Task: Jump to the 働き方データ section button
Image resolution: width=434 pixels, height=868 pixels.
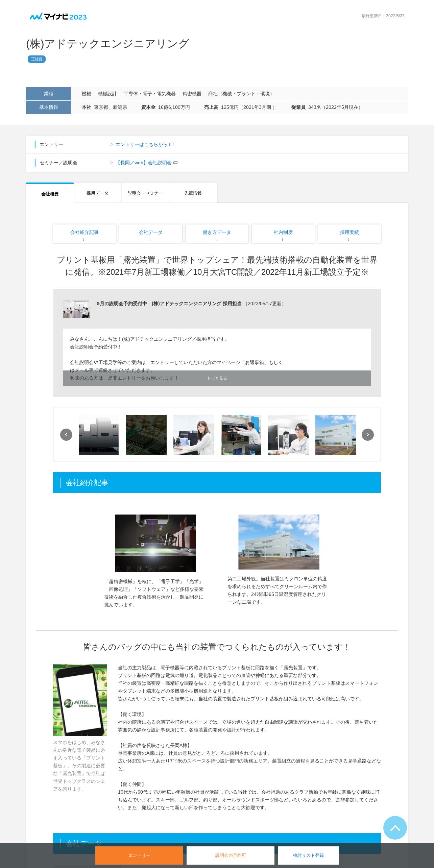Action: tap(217, 234)
